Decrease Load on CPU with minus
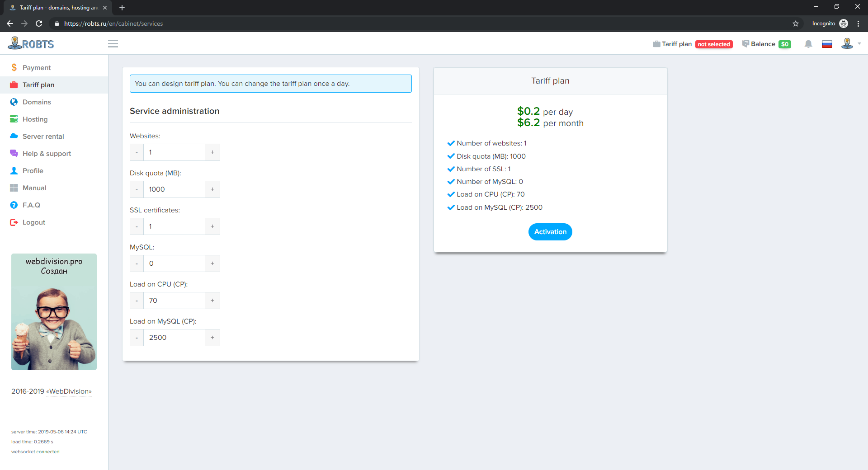 137,301
